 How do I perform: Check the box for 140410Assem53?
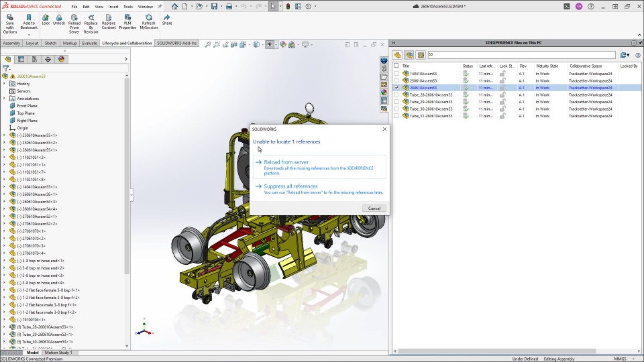pos(396,74)
